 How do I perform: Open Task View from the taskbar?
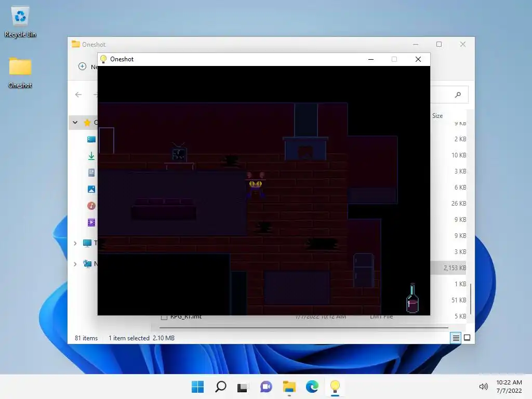[243, 387]
